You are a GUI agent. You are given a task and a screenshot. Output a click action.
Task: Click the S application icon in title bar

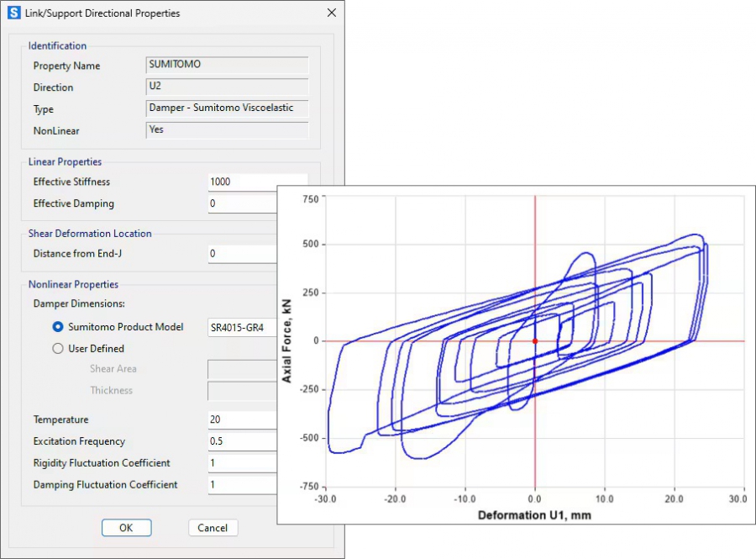click(x=13, y=13)
